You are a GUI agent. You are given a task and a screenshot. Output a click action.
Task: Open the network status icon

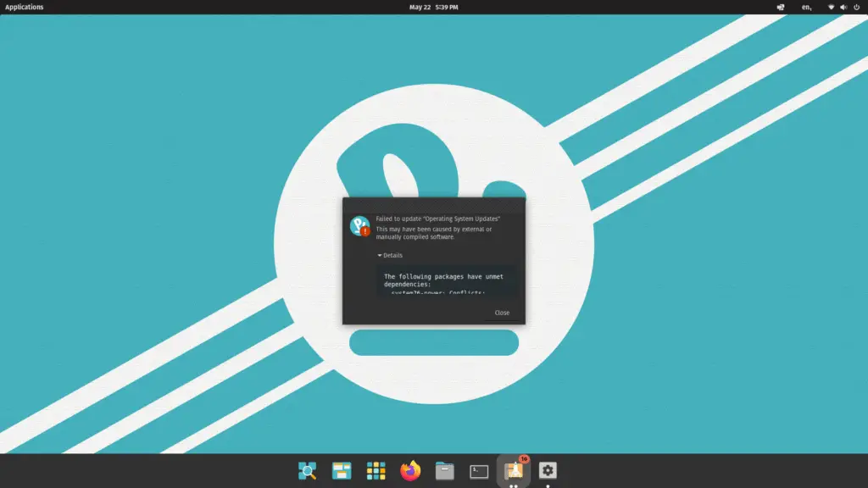pos(831,7)
